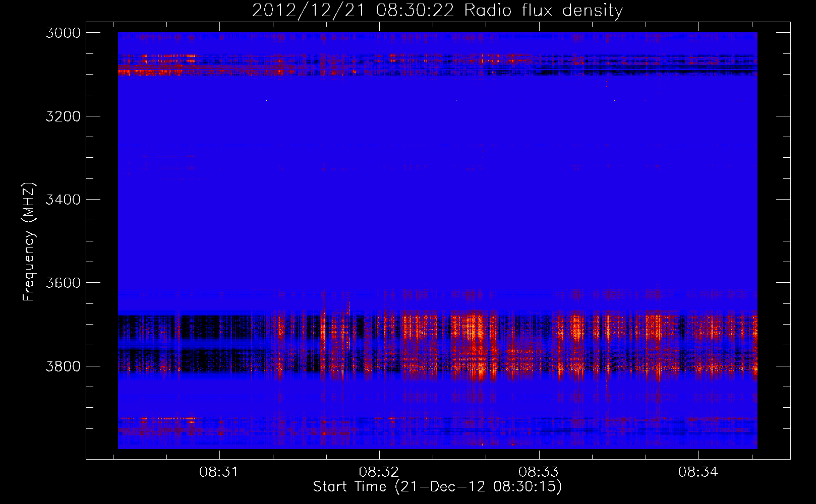Select the 3400 frequency tick label
The height and width of the screenshot is (504, 816).
[63, 200]
